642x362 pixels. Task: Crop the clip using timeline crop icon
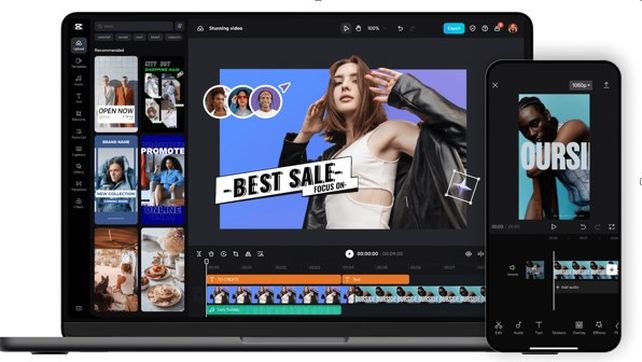[236, 254]
